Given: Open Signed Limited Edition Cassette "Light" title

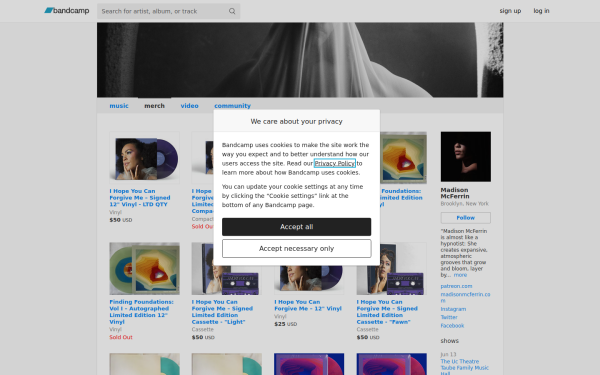Looking at the screenshot, I should pos(222,312).
